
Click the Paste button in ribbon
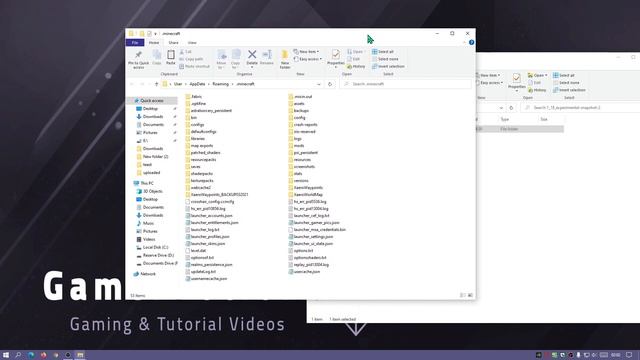tap(171, 58)
